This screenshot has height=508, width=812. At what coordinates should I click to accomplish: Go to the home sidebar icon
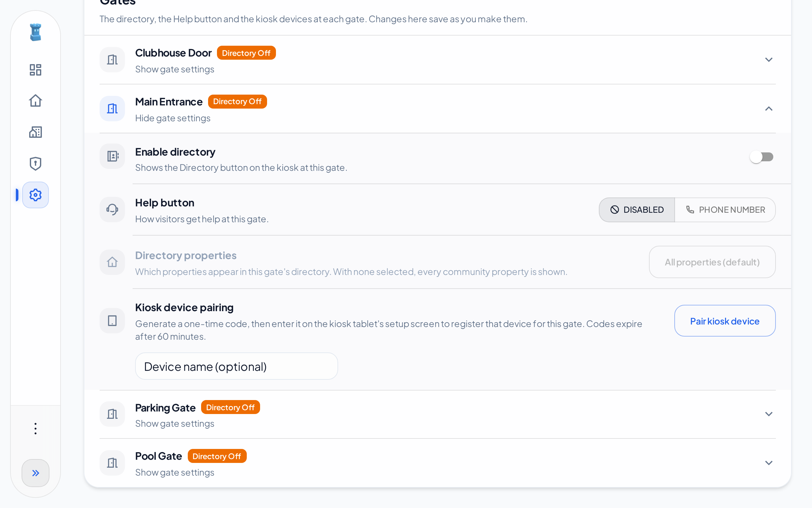[x=36, y=101]
